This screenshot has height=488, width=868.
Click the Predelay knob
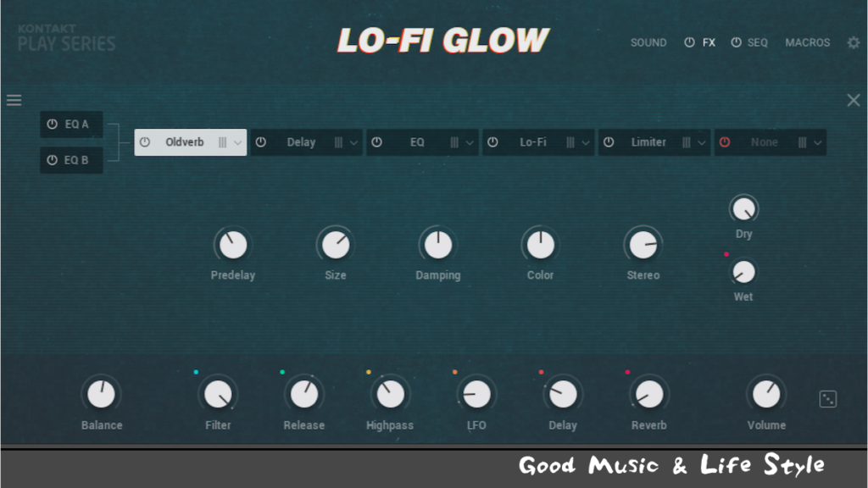point(233,245)
